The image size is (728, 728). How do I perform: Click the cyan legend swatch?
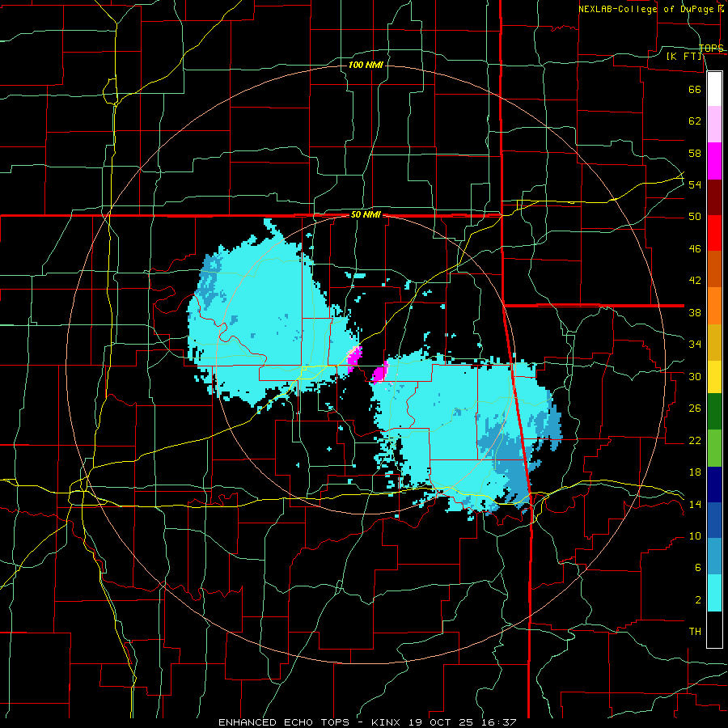(x=714, y=593)
